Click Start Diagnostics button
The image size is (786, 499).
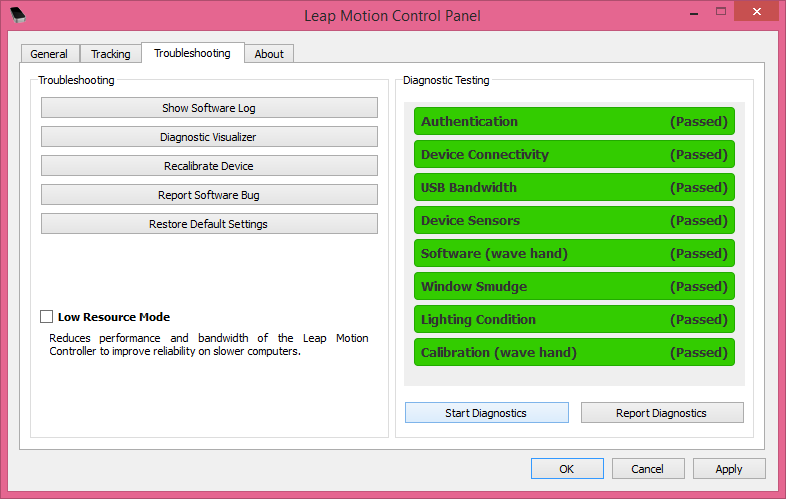(486, 413)
